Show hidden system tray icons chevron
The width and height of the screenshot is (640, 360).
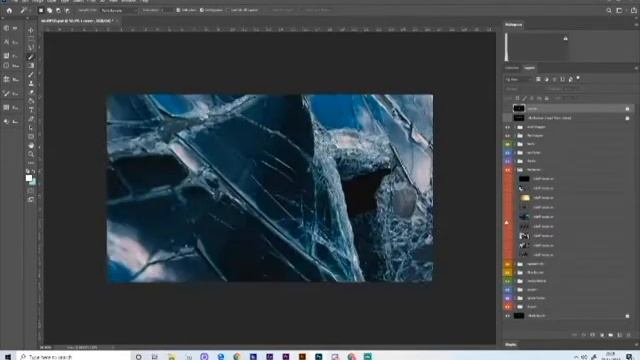click(576, 357)
